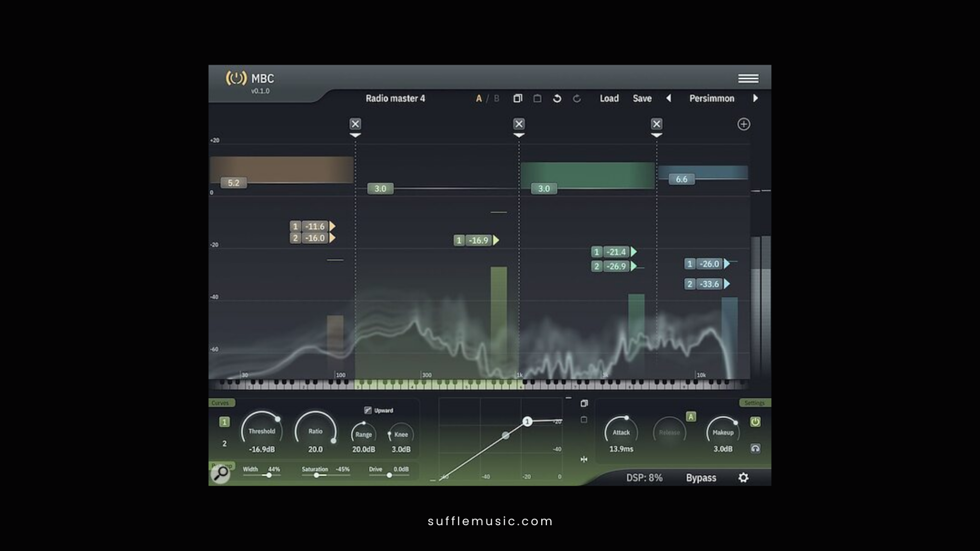Click the copy curve icon beside transfer graph
This screenshot has width=980, height=551.
[584, 403]
